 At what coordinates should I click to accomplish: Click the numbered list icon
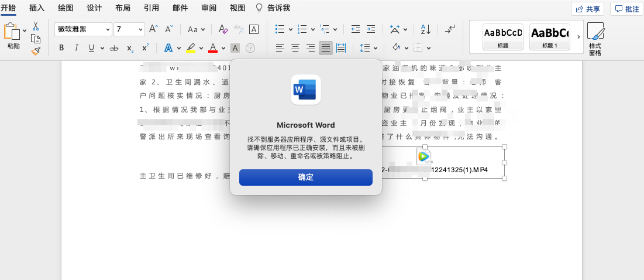click(302, 29)
